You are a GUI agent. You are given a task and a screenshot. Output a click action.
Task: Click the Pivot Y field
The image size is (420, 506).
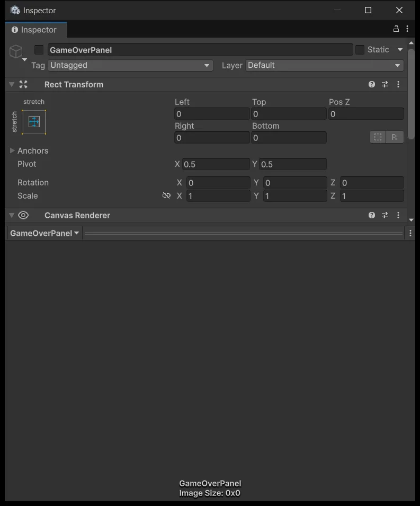tap(293, 164)
